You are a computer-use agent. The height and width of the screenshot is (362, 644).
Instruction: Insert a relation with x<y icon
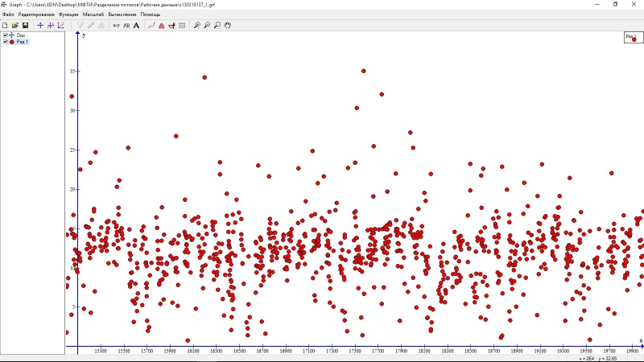tap(116, 26)
